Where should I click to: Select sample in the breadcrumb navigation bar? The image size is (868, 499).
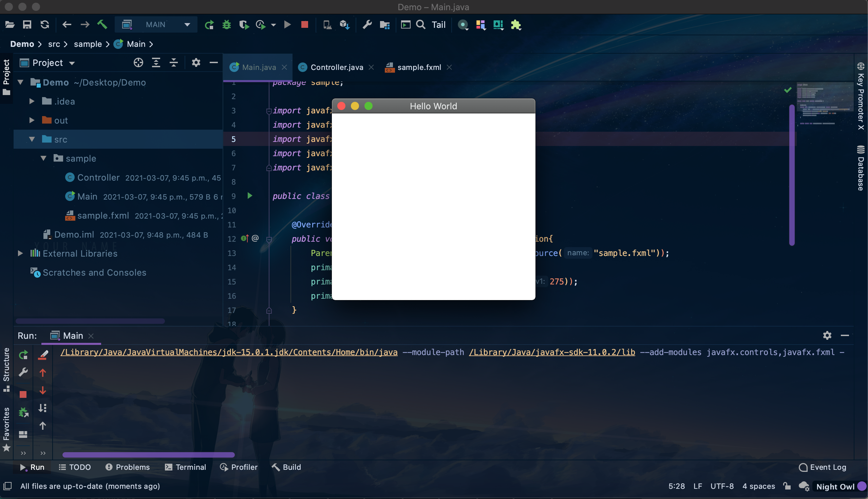[x=88, y=44]
